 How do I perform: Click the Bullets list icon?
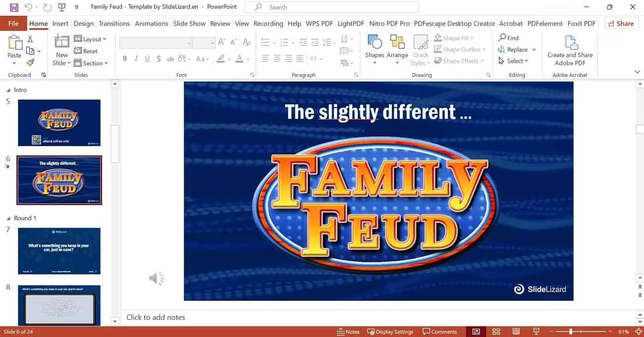click(266, 43)
